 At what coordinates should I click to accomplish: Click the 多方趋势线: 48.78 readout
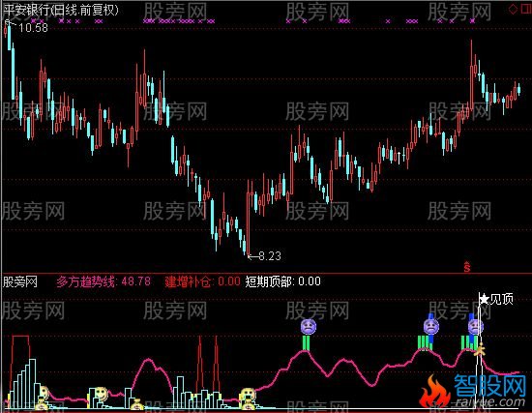[x=103, y=281]
